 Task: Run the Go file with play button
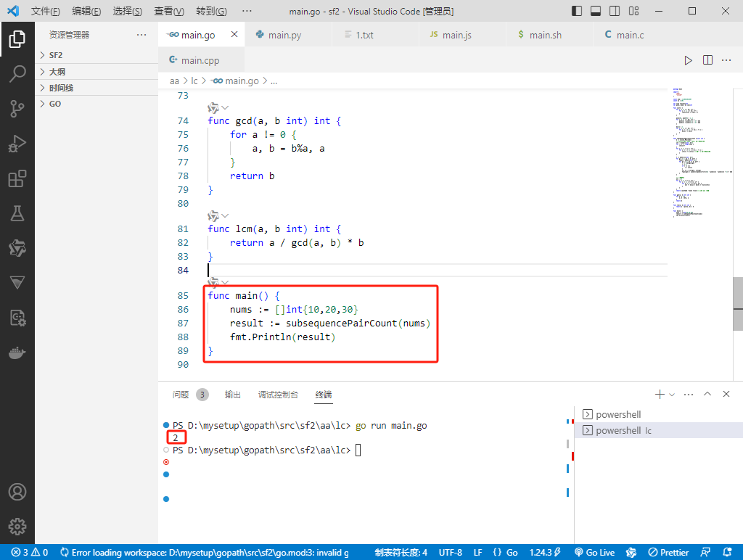[x=688, y=60]
